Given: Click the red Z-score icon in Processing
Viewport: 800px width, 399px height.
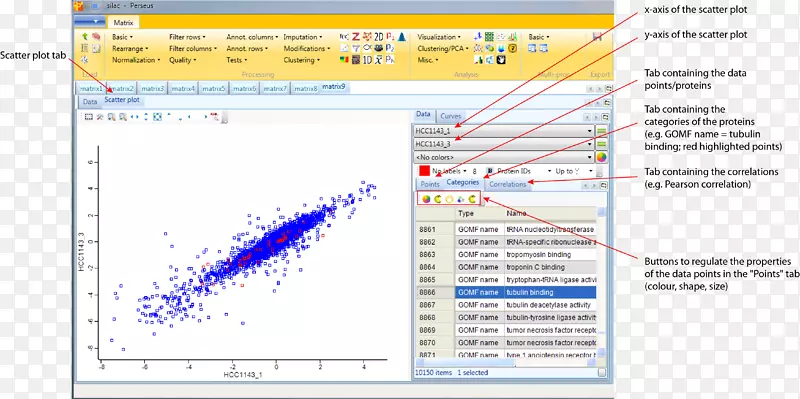Looking at the screenshot, I should click(356, 37).
